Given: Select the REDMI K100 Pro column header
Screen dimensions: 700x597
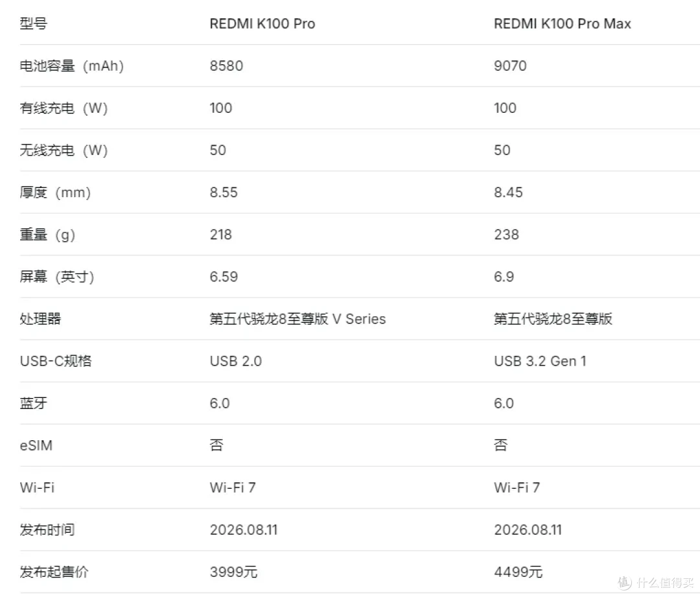Looking at the screenshot, I should tap(262, 24).
